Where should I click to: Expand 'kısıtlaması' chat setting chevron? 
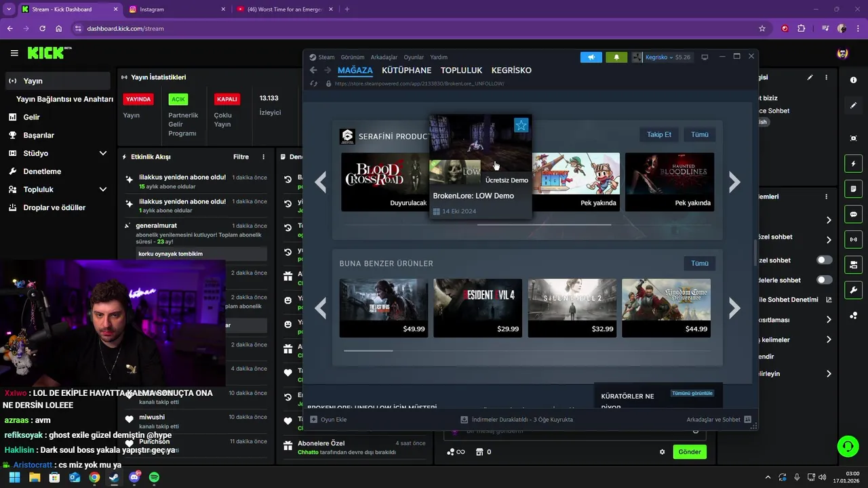pyautogui.click(x=829, y=319)
